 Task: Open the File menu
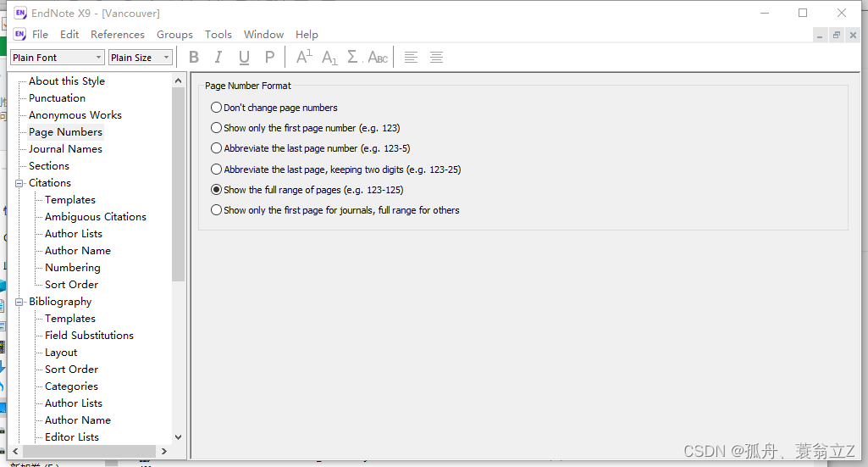pyautogui.click(x=40, y=35)
